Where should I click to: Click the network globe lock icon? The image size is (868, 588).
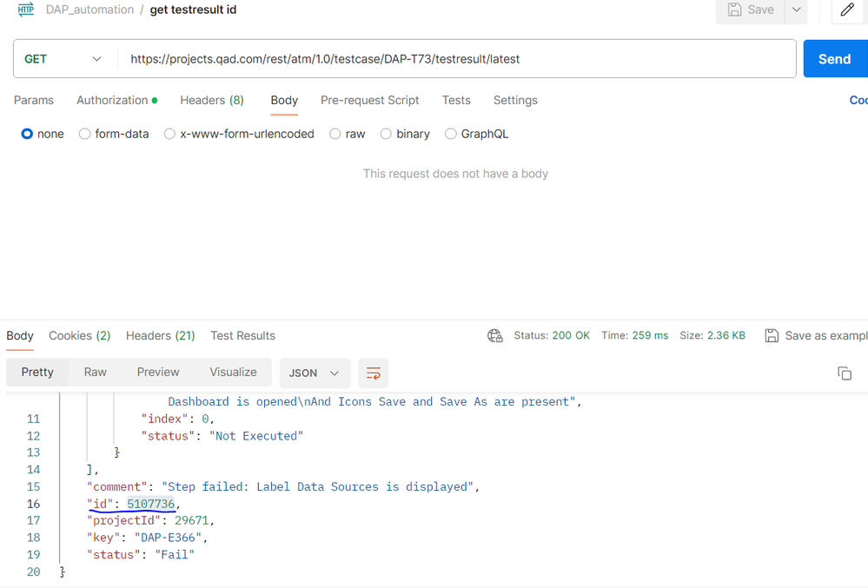[x=495, y=336]
